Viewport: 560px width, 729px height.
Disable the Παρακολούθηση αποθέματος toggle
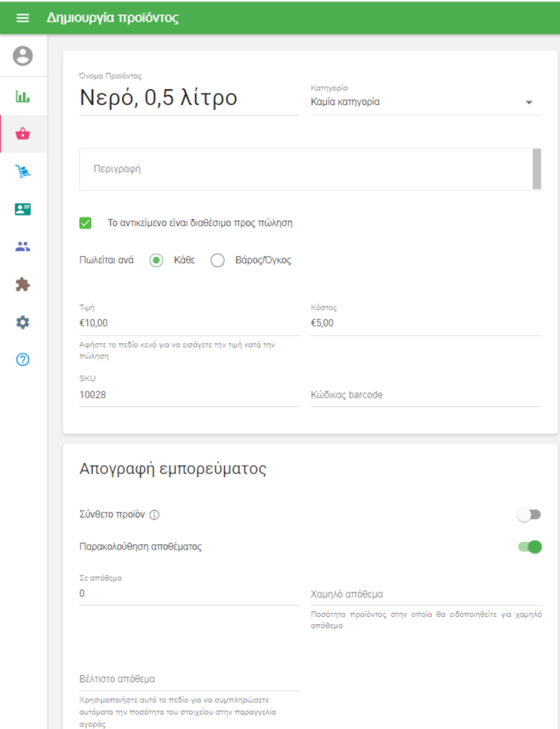(530, 547)
